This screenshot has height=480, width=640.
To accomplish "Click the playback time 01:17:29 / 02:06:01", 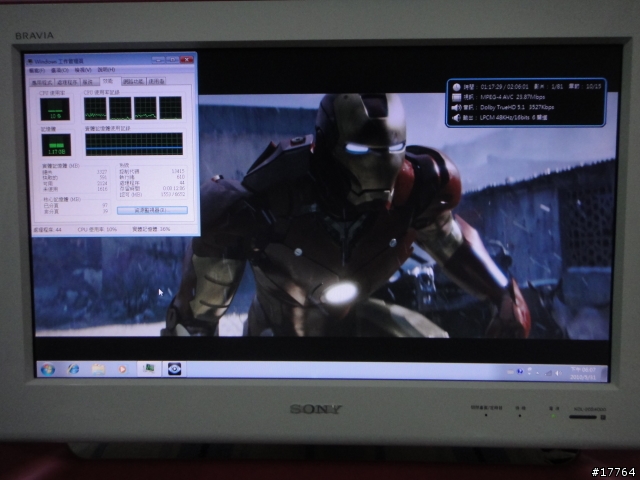I will coord(504,87).
